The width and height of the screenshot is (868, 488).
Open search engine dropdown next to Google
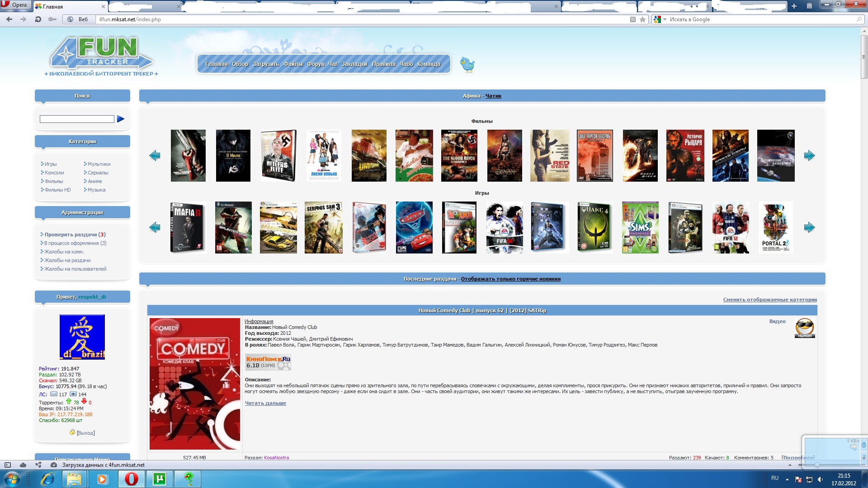click(x=665, y=19)
